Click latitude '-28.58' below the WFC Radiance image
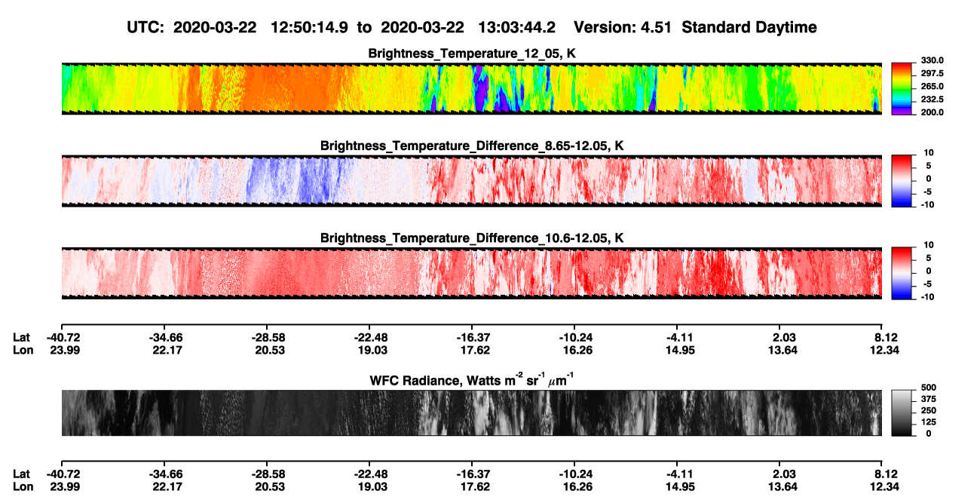 click(x=266, y=474)
